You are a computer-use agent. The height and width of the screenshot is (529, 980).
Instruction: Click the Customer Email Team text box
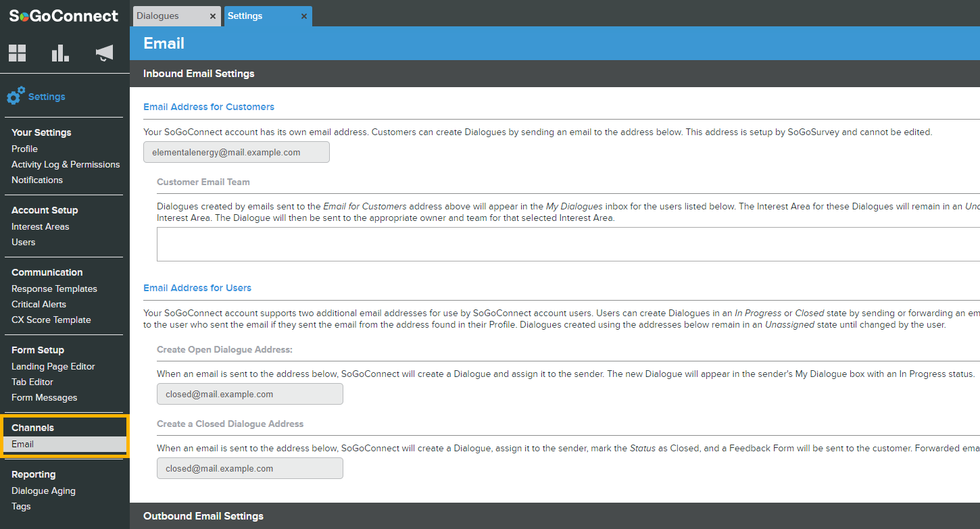568,244
